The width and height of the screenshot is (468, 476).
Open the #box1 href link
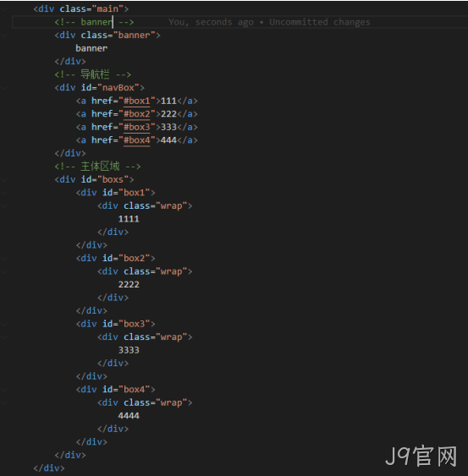click(x=137, y=101)
